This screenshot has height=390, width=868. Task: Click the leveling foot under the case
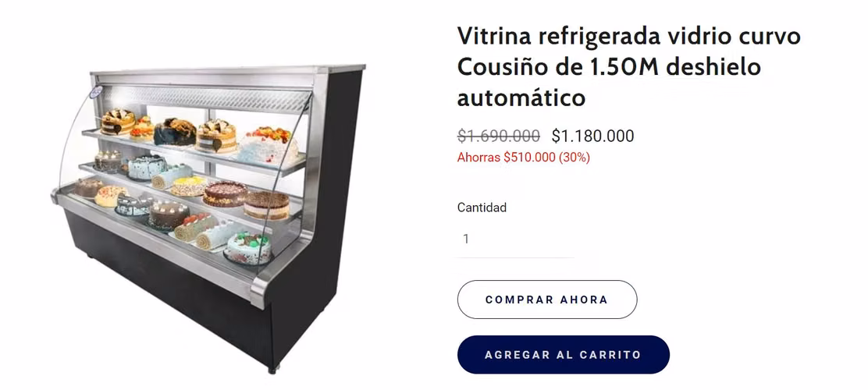click(272, 368)
